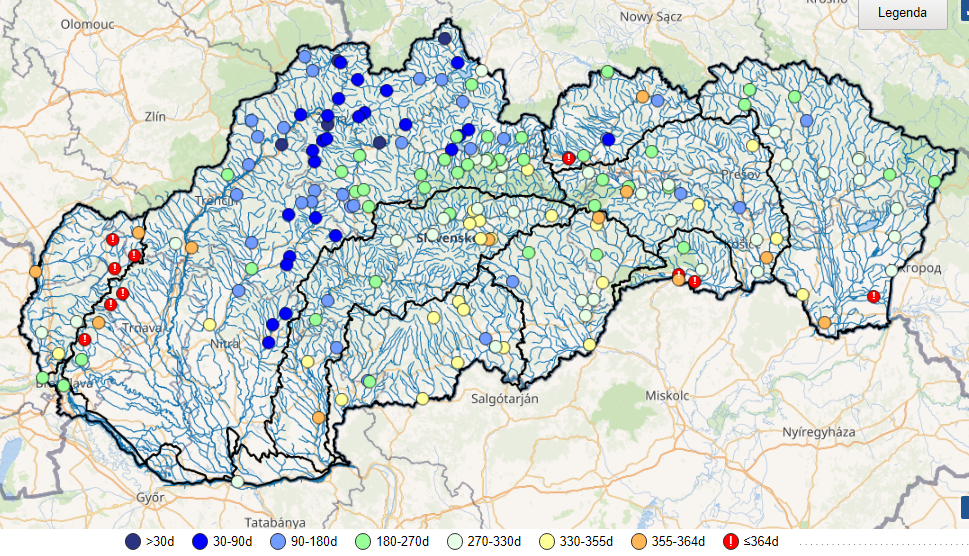Click the green 180-270d legend swatch
Screen dimensions: 969x556
364,541
